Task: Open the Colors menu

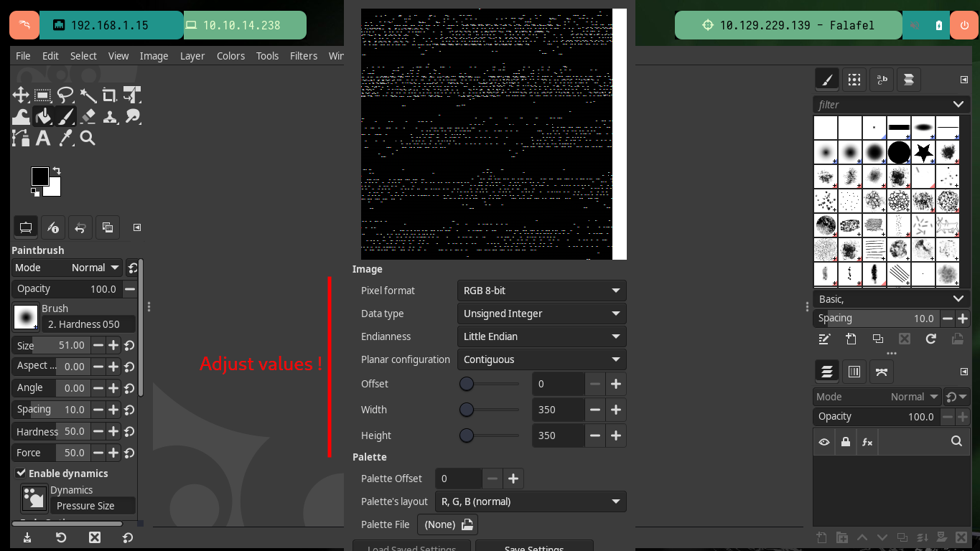Action: pos(230,56)
